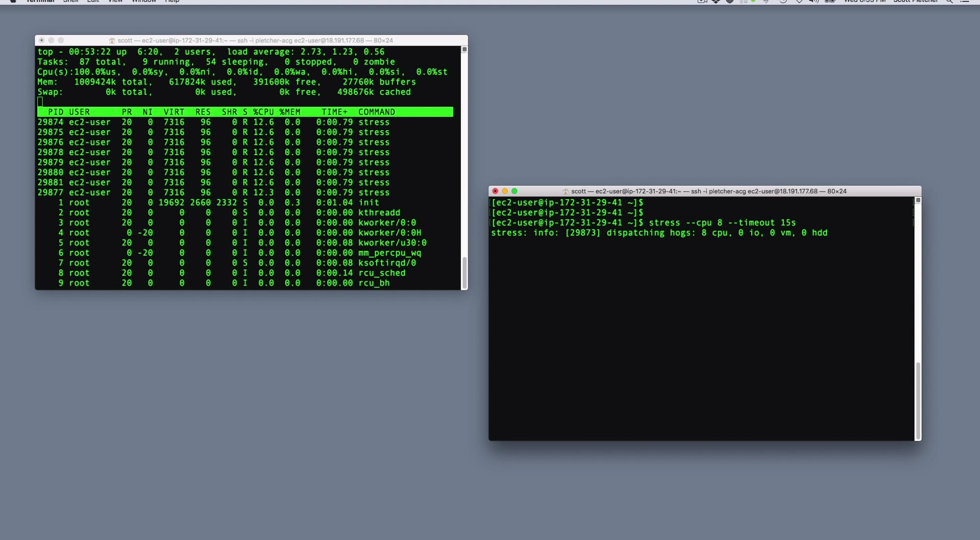
Task: Click the 'mm_percpu_wq' command name
Action: (x=390, y=253)
